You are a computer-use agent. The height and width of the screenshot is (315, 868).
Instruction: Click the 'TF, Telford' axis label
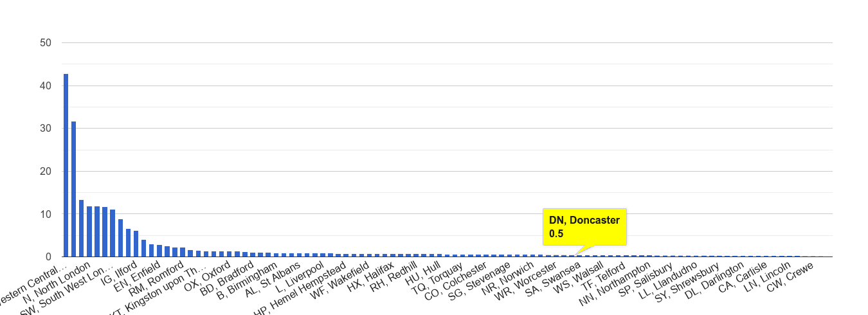(x=603, y=277)
